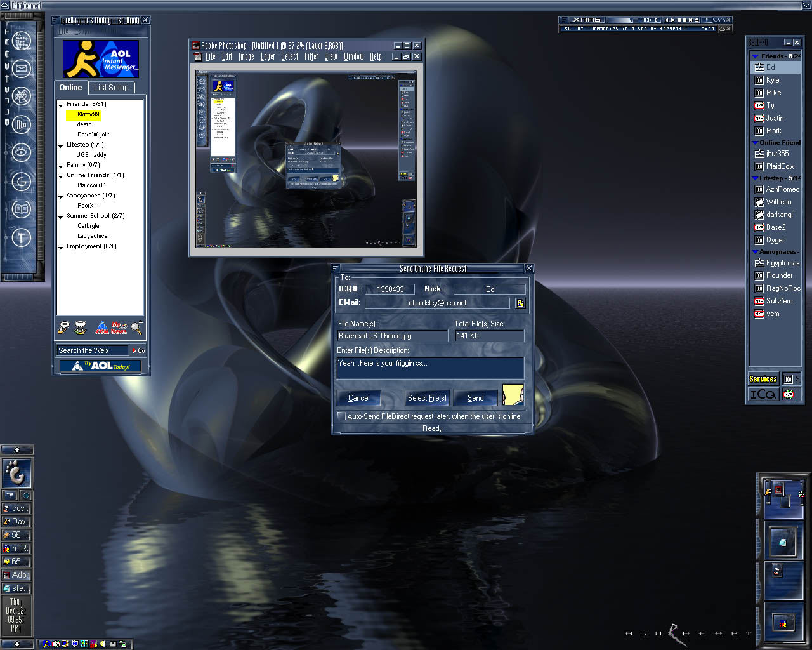Screen dimensions: 812x650
Task: Click the Enter File(s) Description text box
Action: (430, 368)
